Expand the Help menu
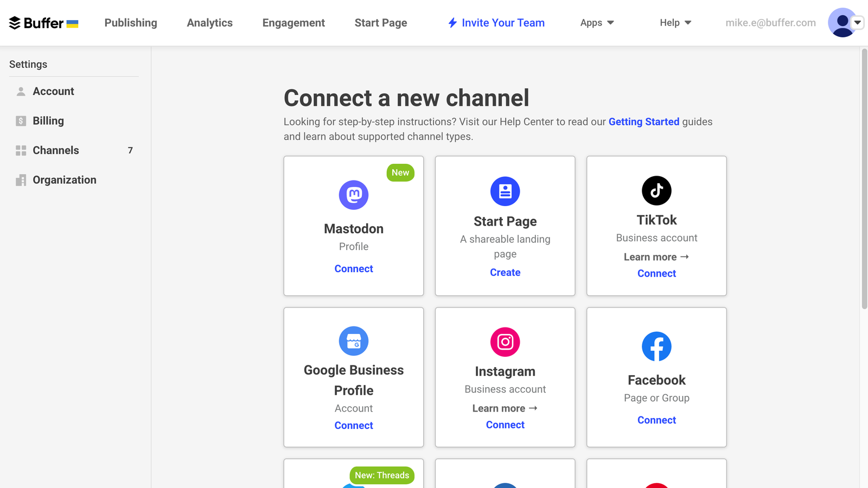 [x=674, y=23]
